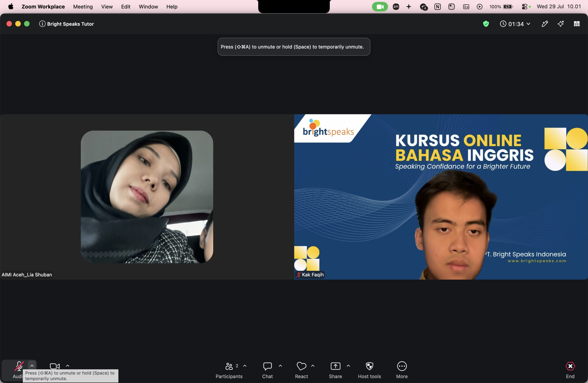Expand the React options chevron

[x=313, y=366]
